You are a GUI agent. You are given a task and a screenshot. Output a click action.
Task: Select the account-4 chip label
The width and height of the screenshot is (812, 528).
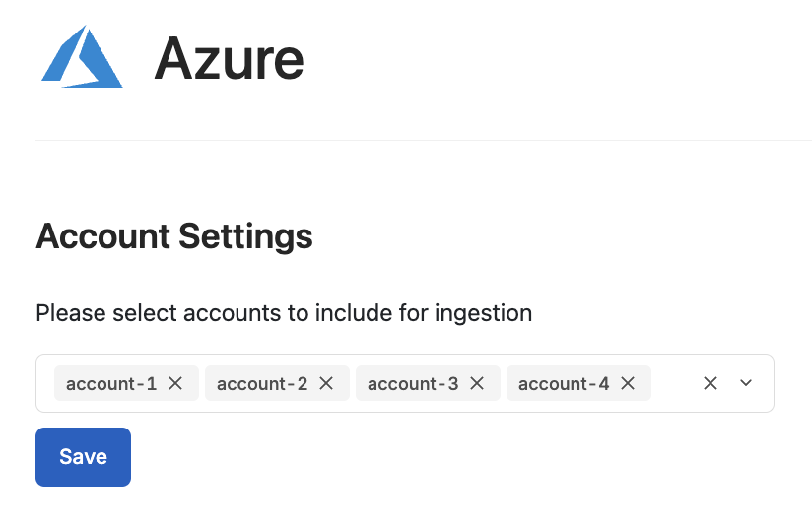pos(564,383)
